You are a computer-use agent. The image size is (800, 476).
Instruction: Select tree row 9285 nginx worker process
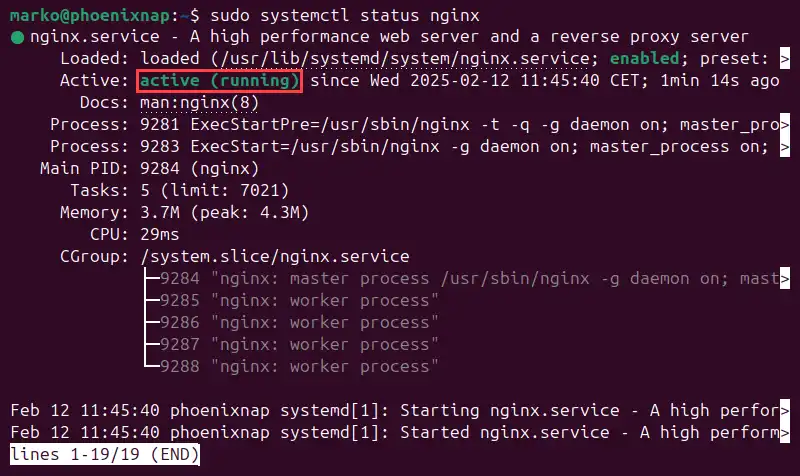click(299, 300)
